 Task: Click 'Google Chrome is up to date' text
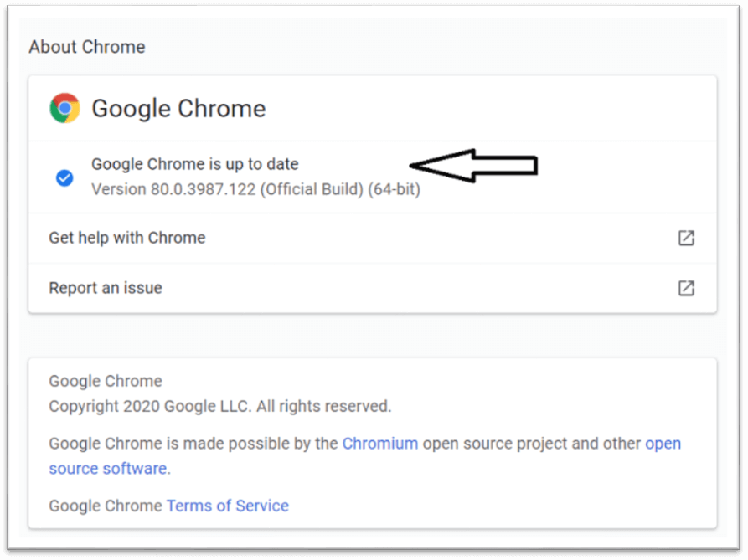[194, 164]
